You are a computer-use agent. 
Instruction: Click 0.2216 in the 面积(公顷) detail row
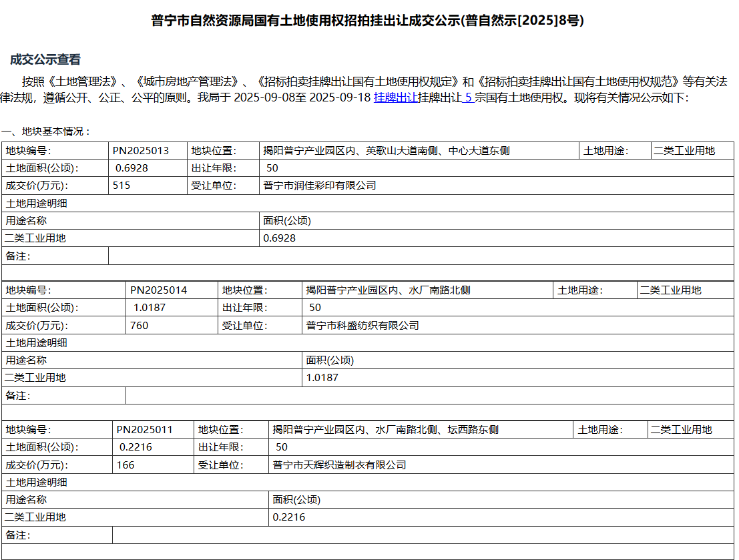pyautogui.click(x=289, y=517)
